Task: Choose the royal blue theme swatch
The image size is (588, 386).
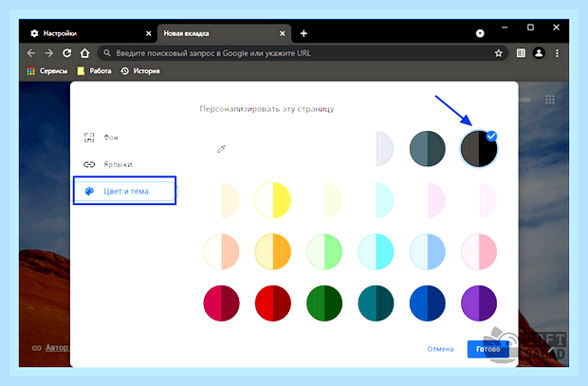Action: (x=428, y=303)
